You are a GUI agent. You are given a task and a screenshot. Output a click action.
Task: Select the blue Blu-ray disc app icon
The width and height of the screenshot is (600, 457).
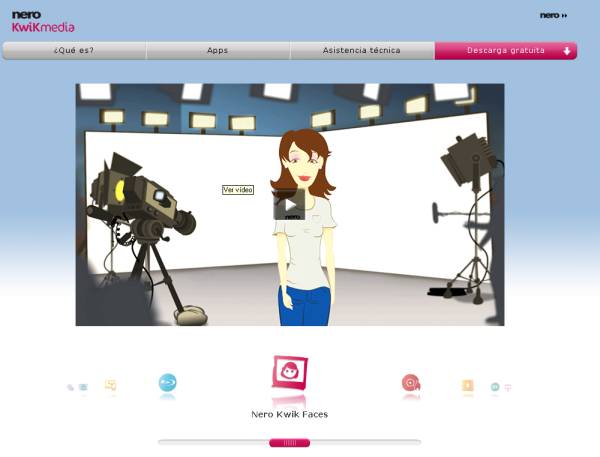pos(168,382)
